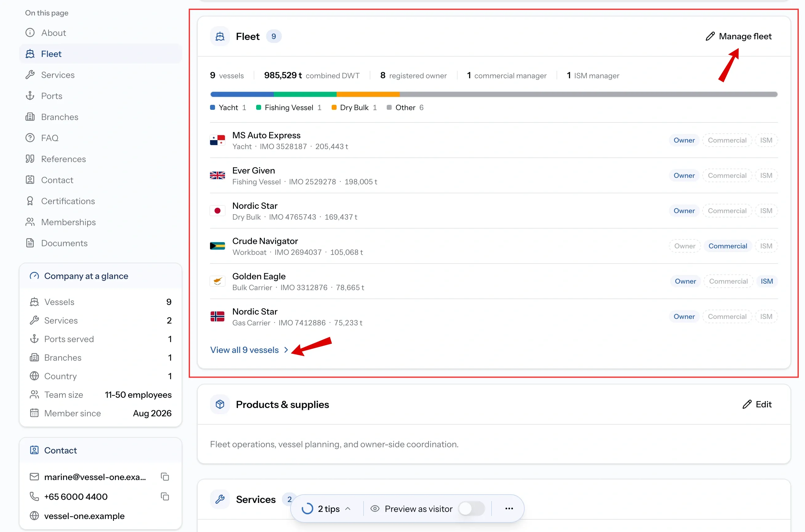Select Documents in the sidebar navigation
805x532 pixels.
101,243
